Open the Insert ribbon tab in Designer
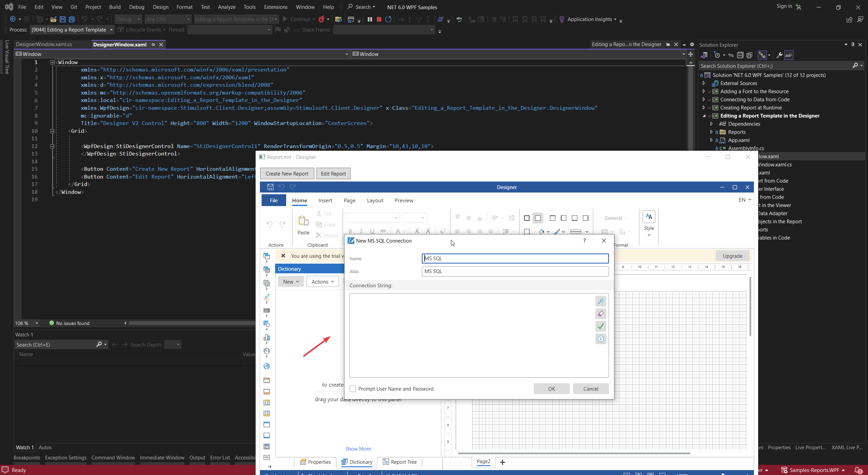Viewport: 868px width, 475px height. pos(325,201)
